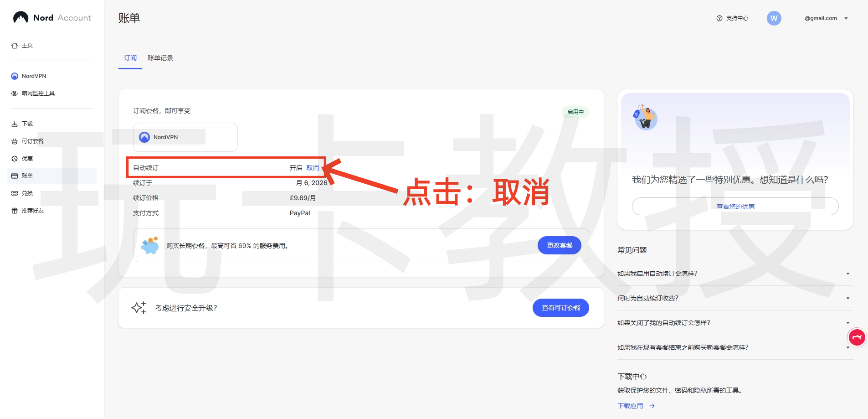The width and height of the screenshot is (868, 419).
Task: Select the 订阅 tab
Action: point(130,58)
